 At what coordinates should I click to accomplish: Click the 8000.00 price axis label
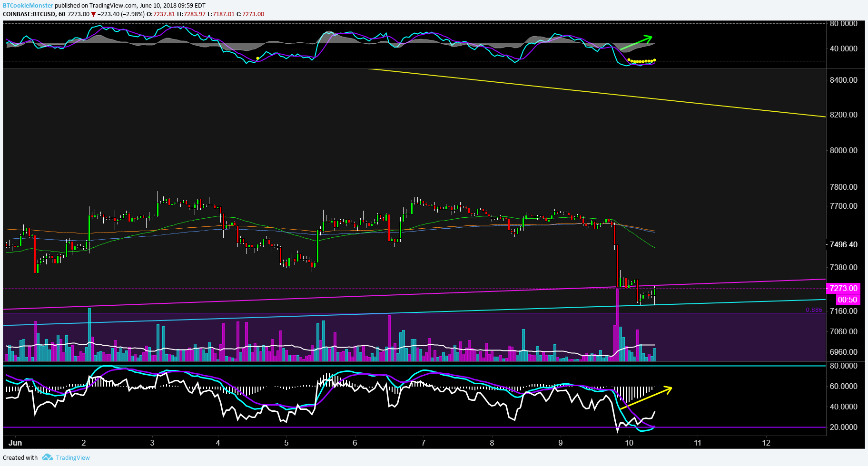(843, 150)
